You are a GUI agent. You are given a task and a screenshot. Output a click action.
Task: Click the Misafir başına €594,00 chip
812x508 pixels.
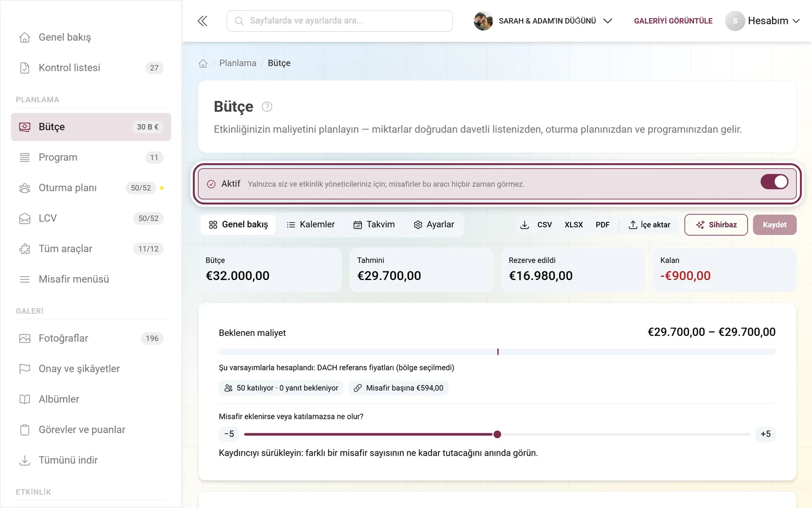coord(398,388)
